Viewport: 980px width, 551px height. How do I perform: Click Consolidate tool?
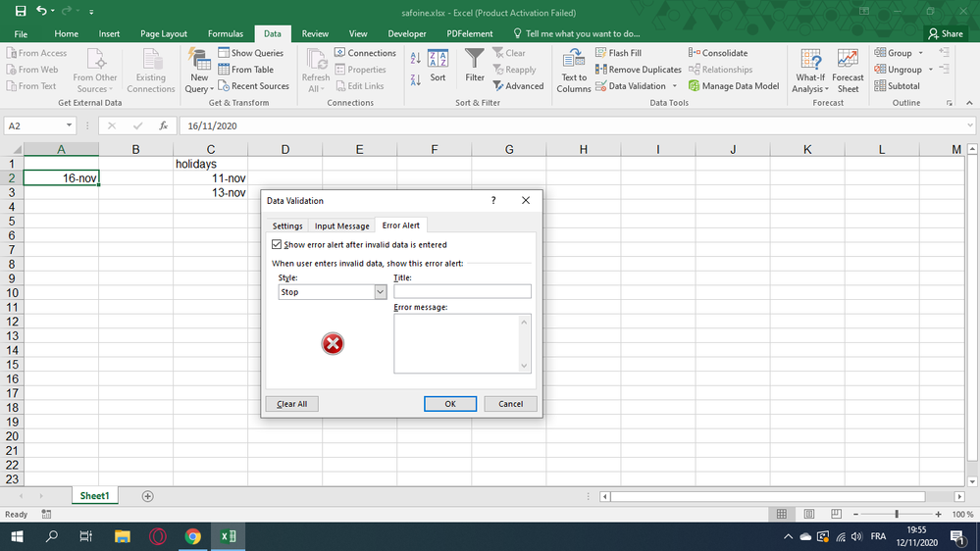tap(718, 53)
